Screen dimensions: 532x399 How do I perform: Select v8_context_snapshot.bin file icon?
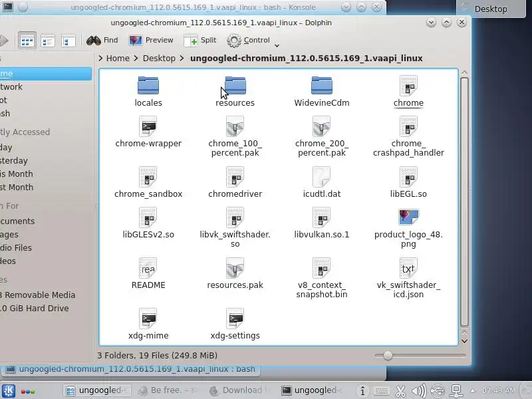(322, 268)
